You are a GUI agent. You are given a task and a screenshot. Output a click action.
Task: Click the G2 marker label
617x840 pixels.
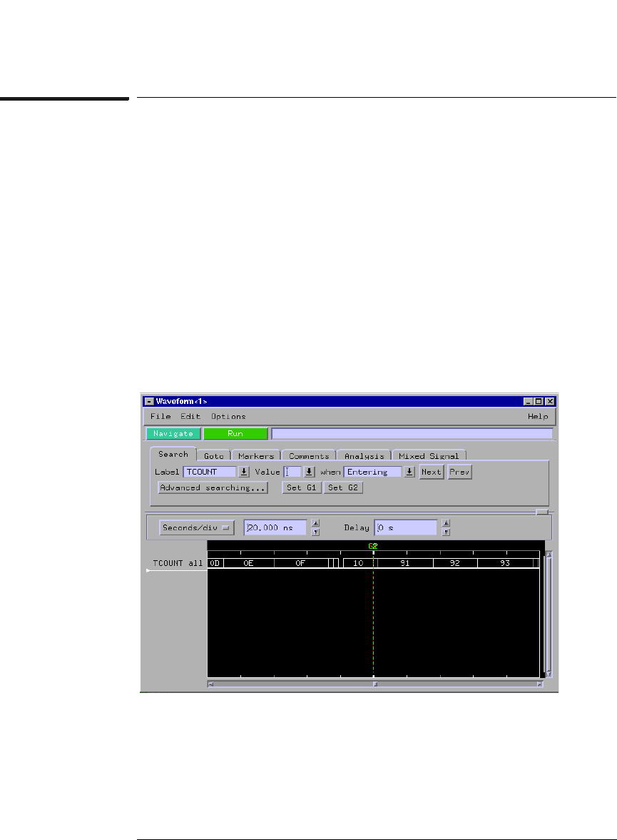(373, 546)
